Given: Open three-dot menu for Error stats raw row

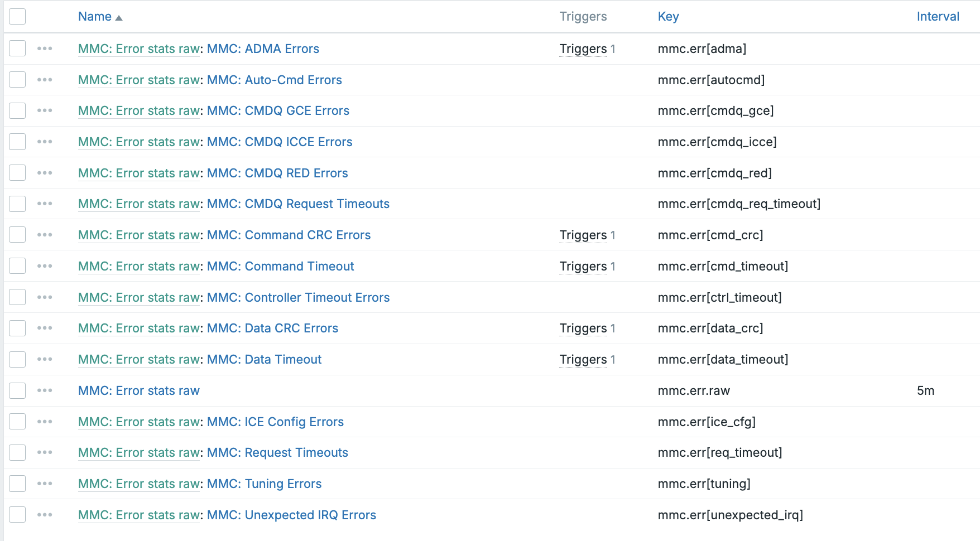Looking at the screenshot, I should click(45, 390).
